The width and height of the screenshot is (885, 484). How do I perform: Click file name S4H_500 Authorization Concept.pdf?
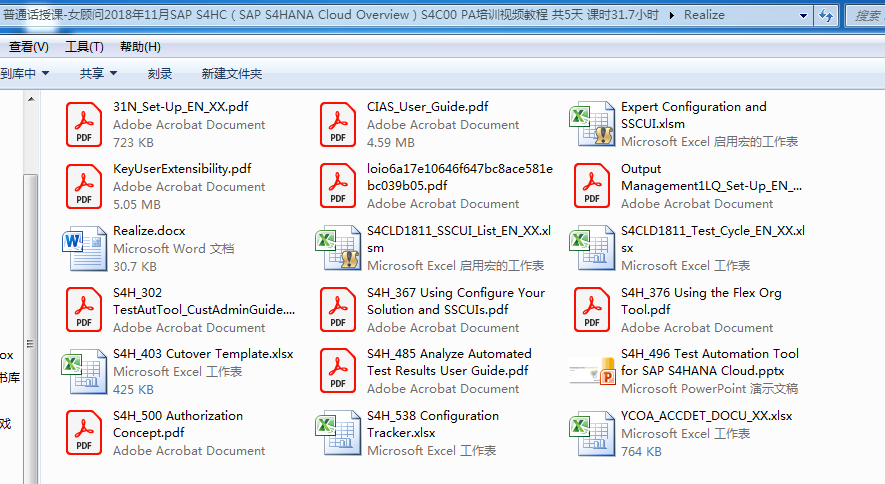[x=178, y=424]
